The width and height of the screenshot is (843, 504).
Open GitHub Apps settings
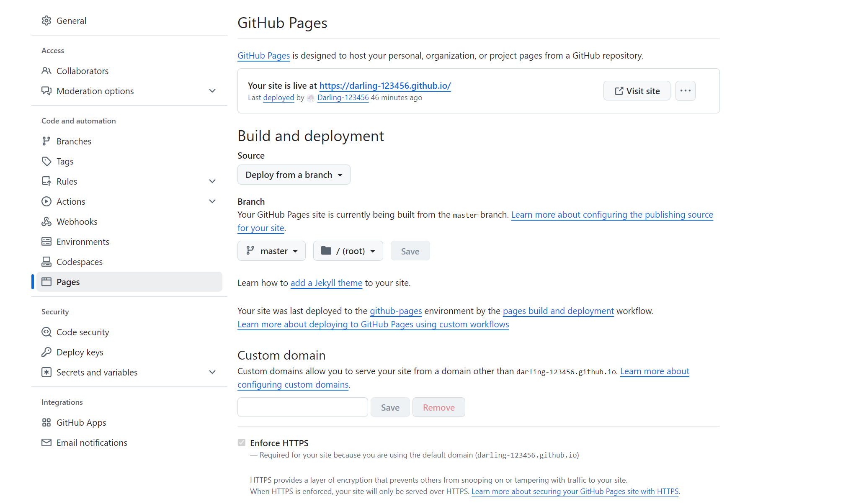[129, 422]
